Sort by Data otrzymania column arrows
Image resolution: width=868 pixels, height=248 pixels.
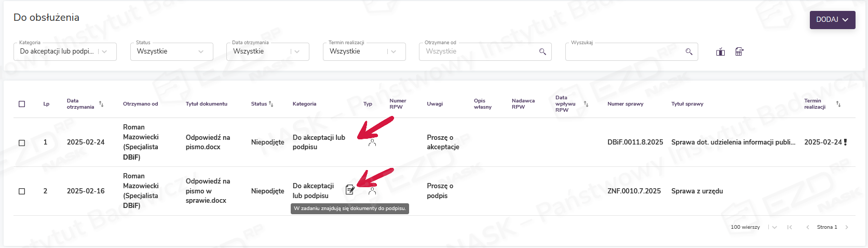[101, 104]
